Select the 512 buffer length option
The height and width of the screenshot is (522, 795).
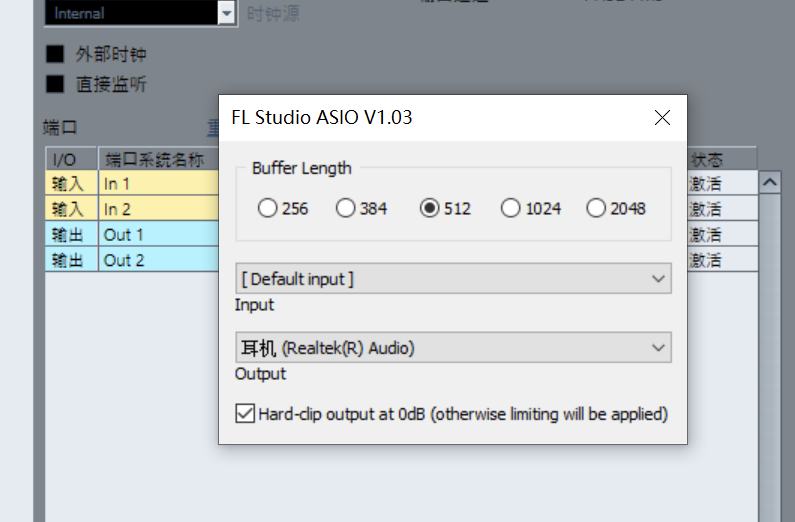point(429,209)
